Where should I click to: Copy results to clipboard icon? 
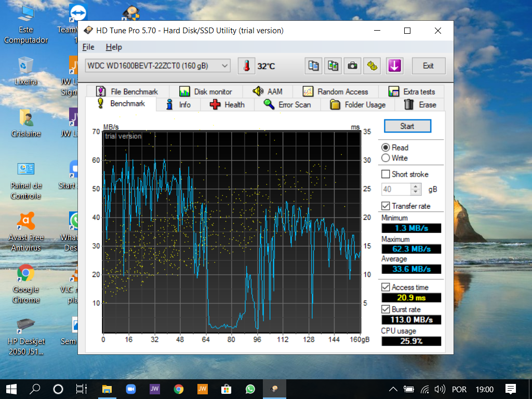point(313,66)
